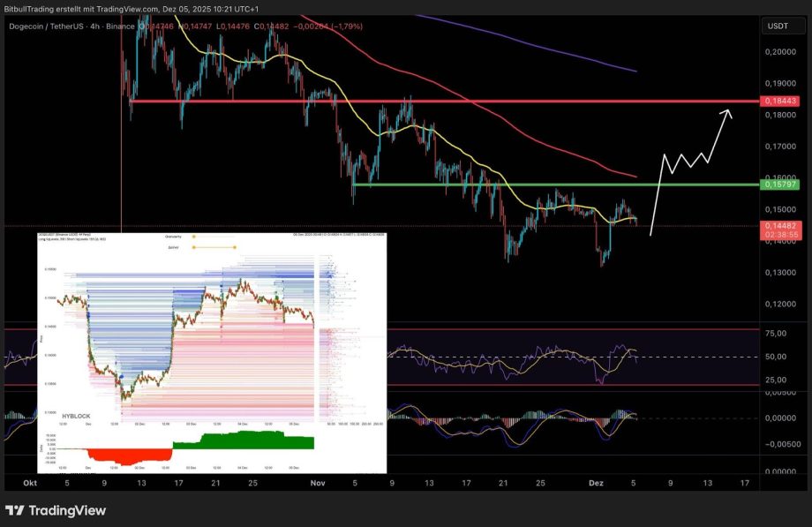Click the TradingView brand text
Viewport: 812px width, 527px height.
coord(67,510)
